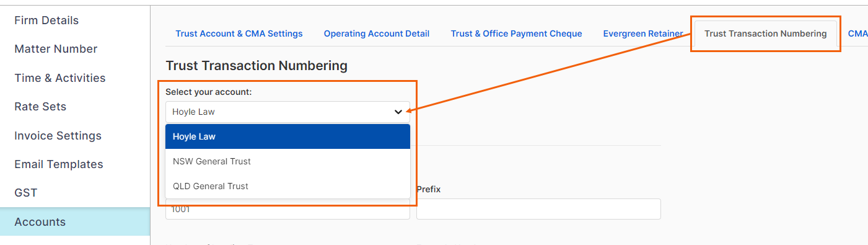
Task: Select Trust Transaction Numbering tab
Action: coord(765,33)
